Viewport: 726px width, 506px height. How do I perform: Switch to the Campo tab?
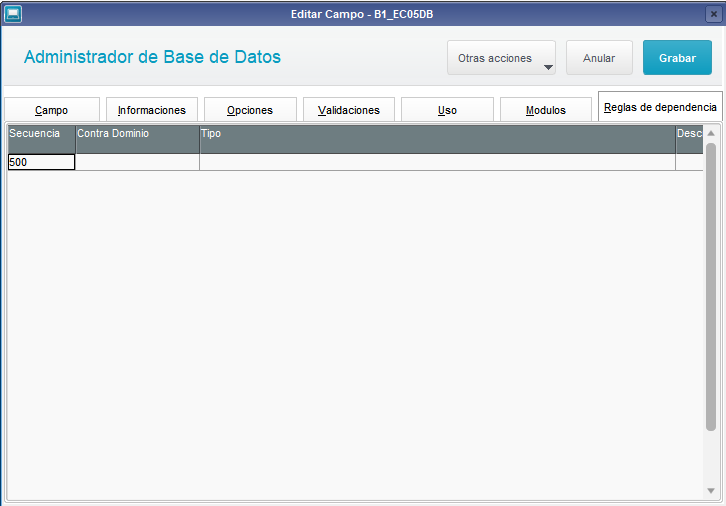[52, 110]
